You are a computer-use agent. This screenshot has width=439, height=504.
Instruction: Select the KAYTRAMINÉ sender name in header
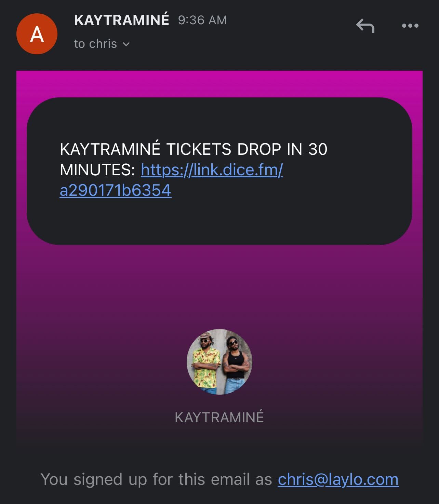(x=122, y=20)
